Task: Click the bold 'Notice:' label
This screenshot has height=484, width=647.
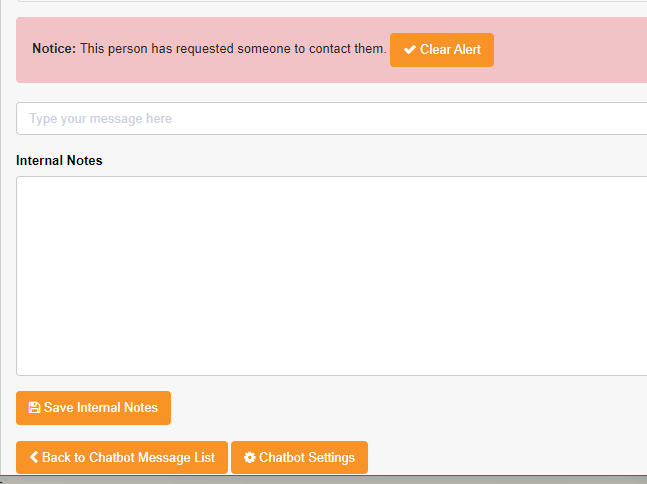Action: (54, 48)
